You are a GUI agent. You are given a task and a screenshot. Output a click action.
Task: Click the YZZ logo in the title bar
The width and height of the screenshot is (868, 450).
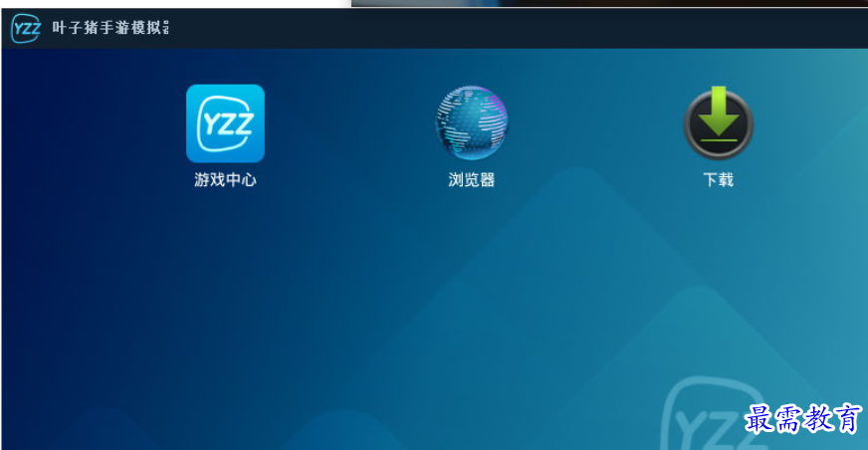click(26, 28)
